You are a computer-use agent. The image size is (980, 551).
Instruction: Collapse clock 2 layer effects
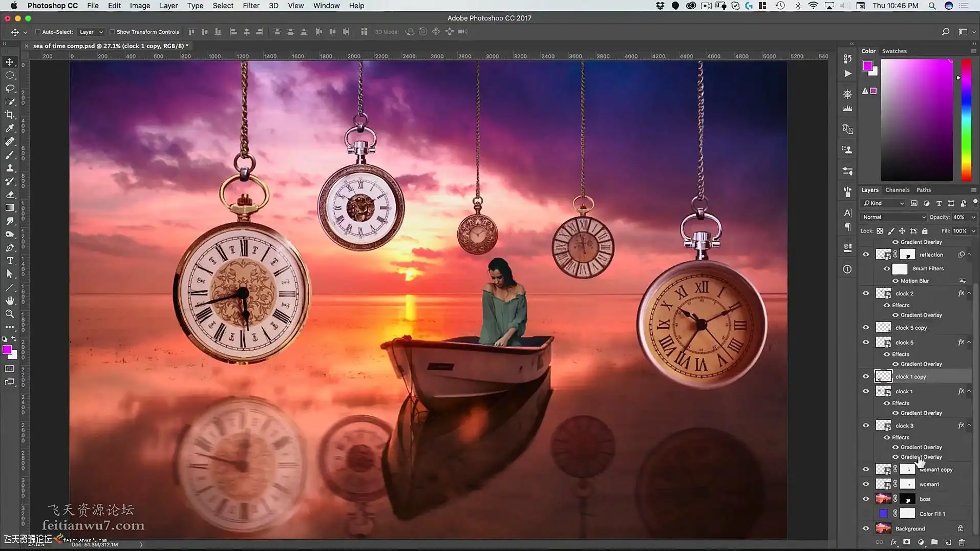coord(969,293)
